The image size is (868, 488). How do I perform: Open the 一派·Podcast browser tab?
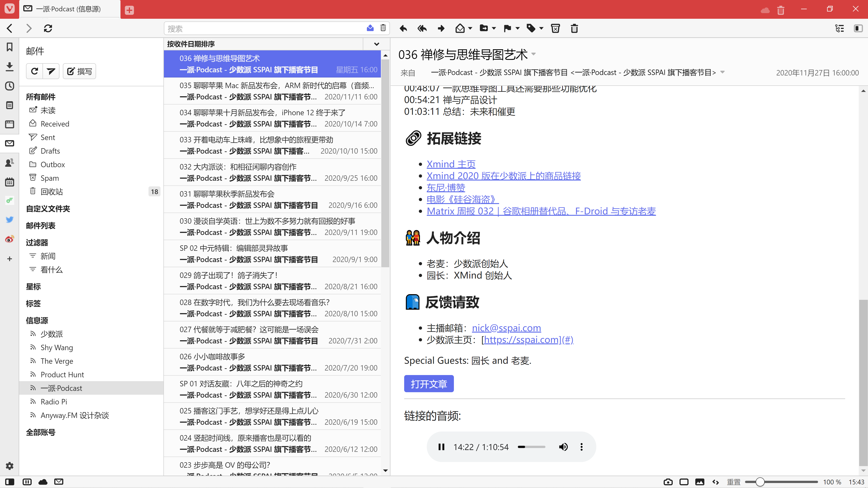point(68,9)
